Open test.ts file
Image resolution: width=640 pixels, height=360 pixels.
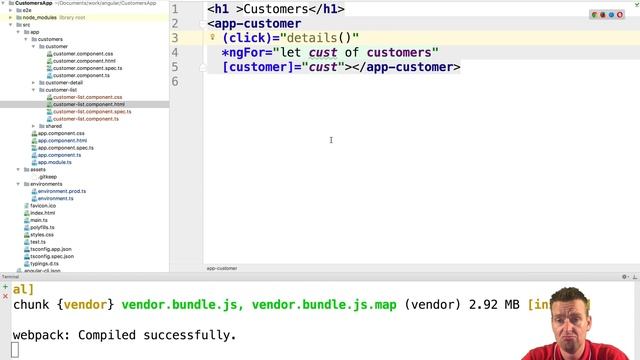(x=38, y=242)
